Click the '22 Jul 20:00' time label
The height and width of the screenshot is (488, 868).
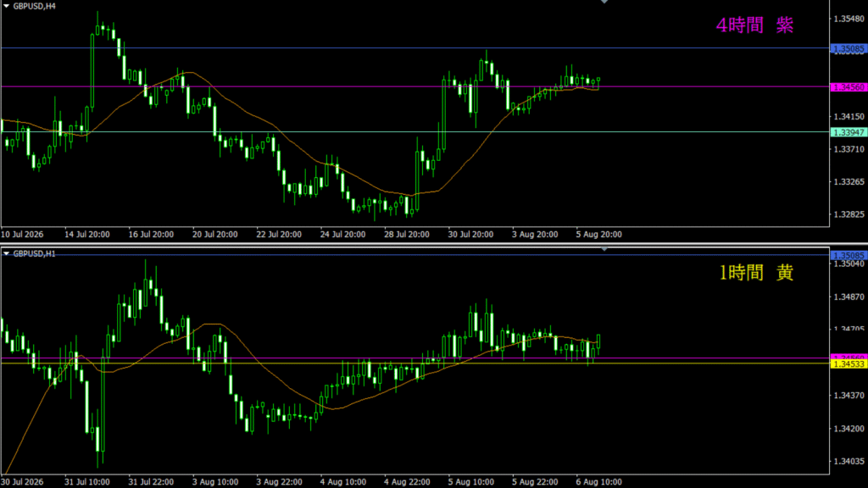click(279, 235)
